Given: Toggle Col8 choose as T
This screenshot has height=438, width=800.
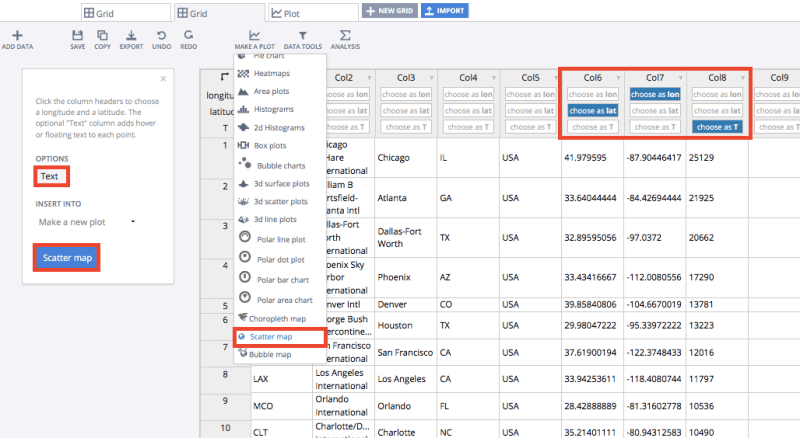Looking at the screenshot, I should [x=717, y=127].
